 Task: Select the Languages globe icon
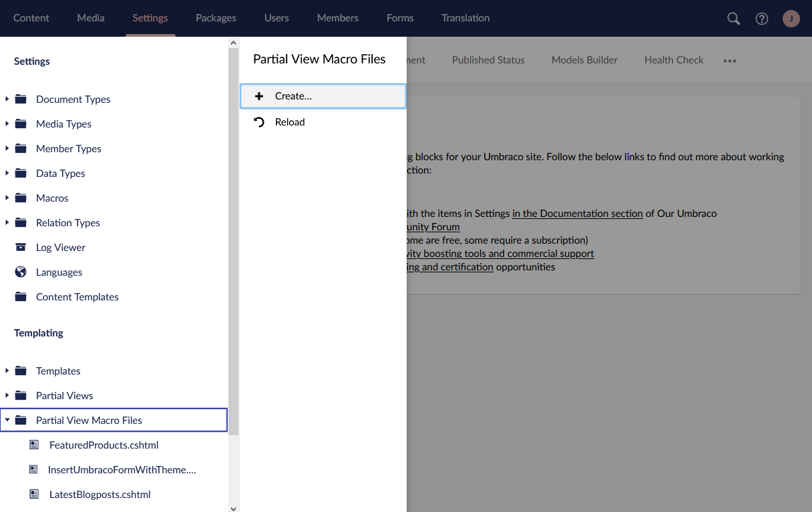pyautogui.click(x=20, y=272)
